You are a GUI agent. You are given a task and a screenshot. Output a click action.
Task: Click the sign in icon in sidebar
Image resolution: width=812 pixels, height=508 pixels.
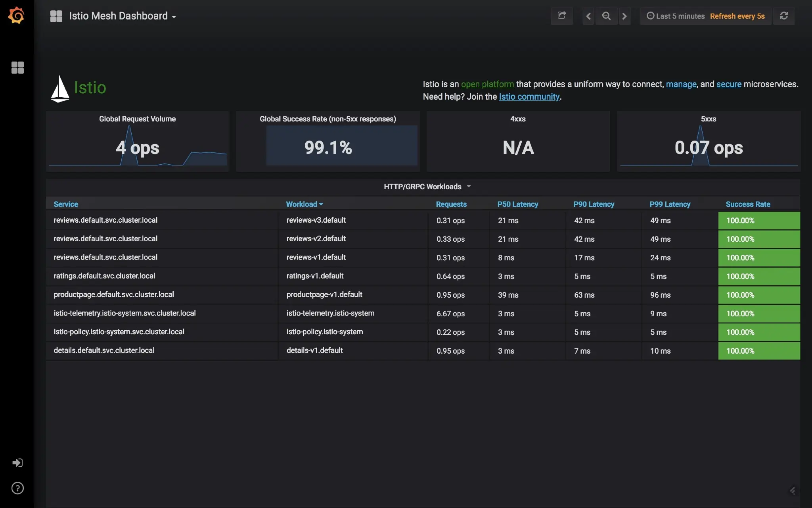point(17,463)
